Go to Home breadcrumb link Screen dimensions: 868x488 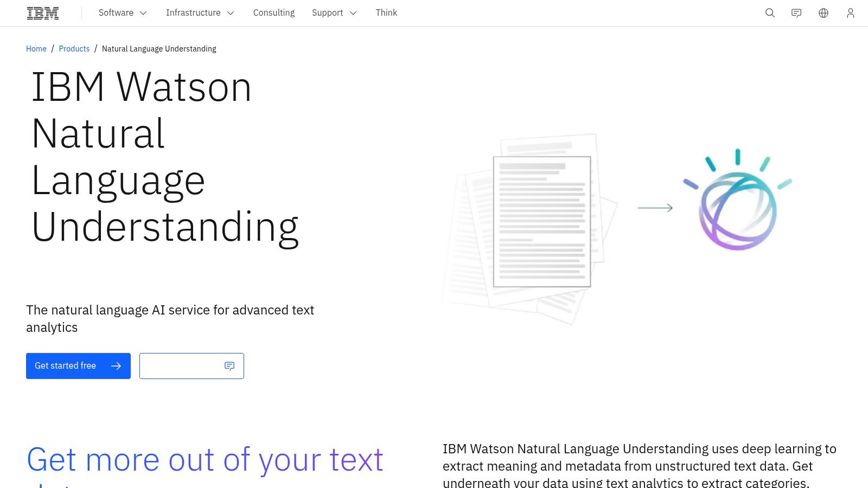[36, 49]
